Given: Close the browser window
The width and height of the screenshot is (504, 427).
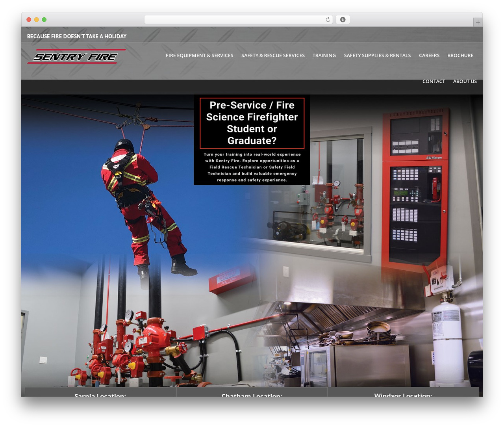Looking at the screenshot, I should (x=29, y=20).
